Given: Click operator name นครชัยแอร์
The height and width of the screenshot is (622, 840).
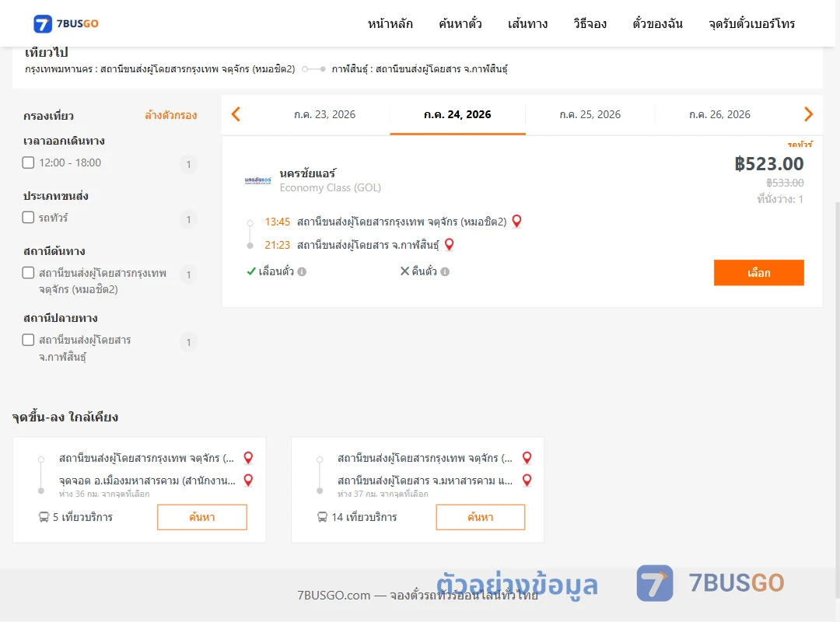Looking at the screenshot, I should click(x=307, y=173).
